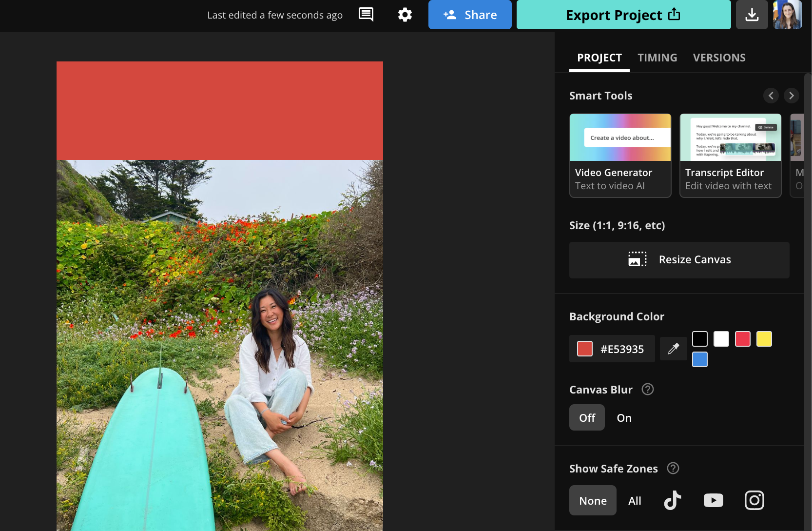812x531 pixels.
Task: Open the Transcript Editor smart tool
Action: pos(731,156)
